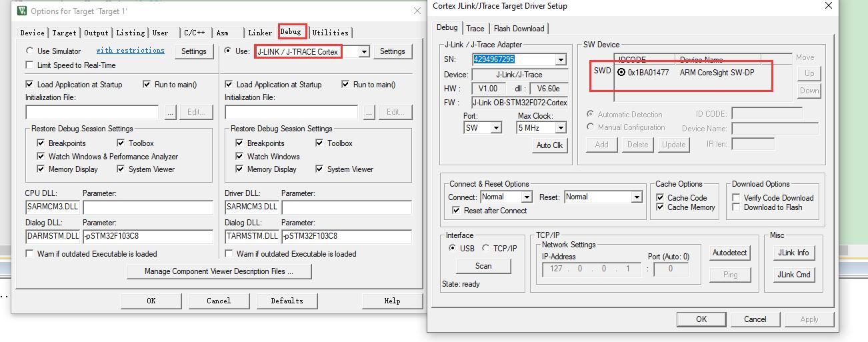Open Settings for J-LINK debugger
868x342 pixels.
click(393, 51)
